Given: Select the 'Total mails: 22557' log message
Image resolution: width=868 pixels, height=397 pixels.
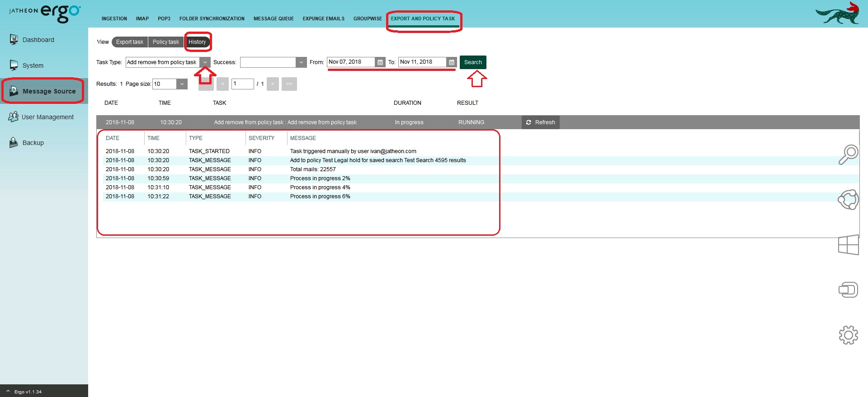Looking at the screenshot, I should [x=313, y=169].
